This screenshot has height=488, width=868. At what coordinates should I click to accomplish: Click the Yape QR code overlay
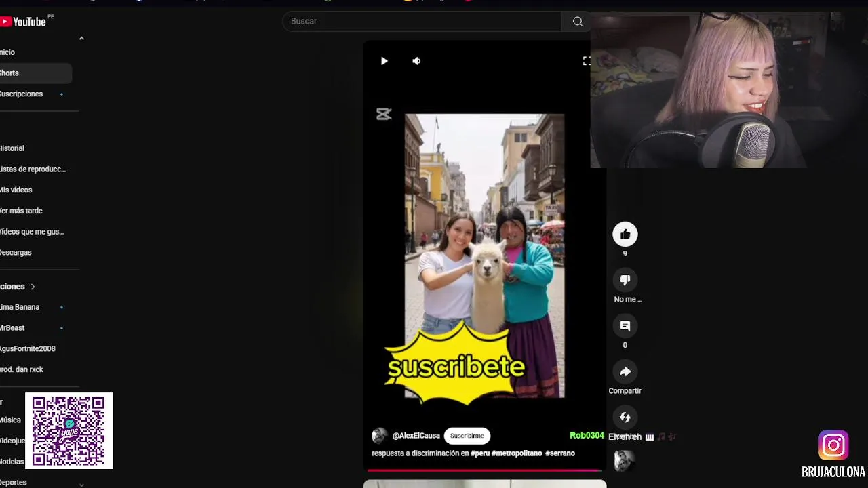[x=69, y=431]
